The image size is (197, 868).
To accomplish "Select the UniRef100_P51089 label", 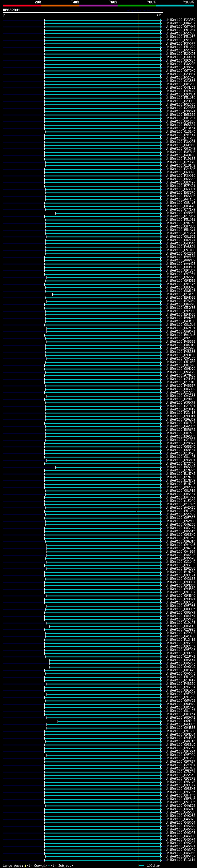I will tap(180, 511).
